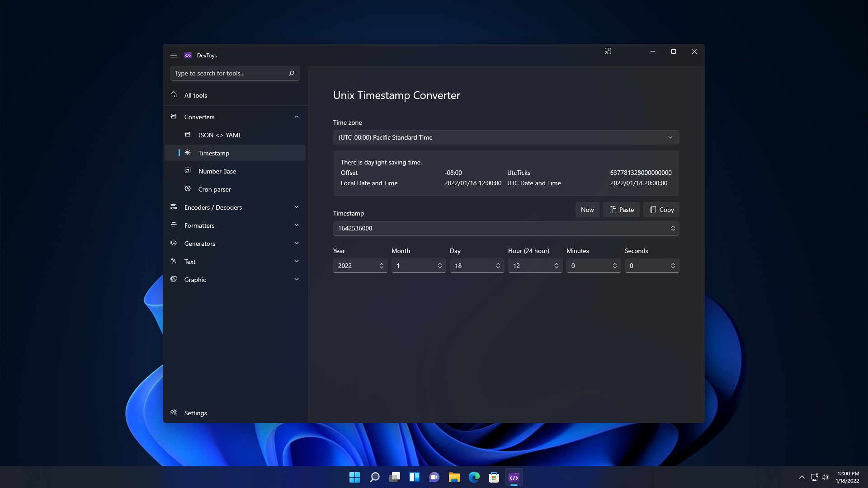
Task: Click the Settings gear icon
Action: [x=174, y=413]
